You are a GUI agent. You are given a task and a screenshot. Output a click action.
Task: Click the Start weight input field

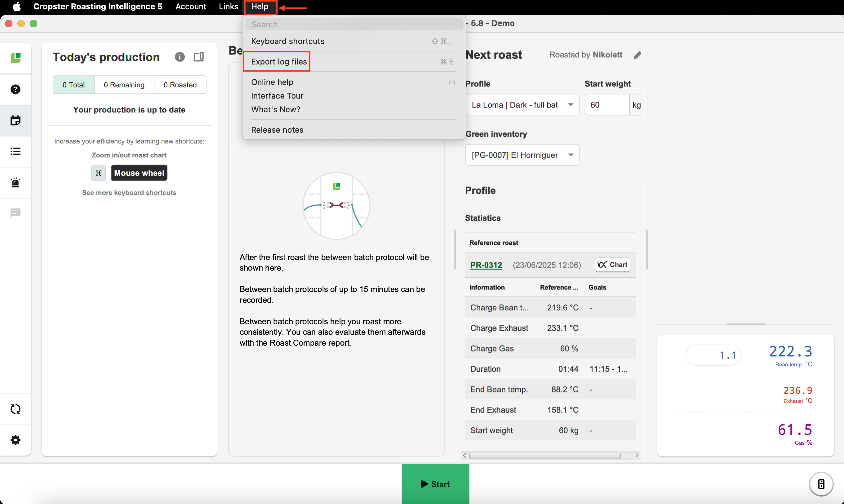coord(607,104)
